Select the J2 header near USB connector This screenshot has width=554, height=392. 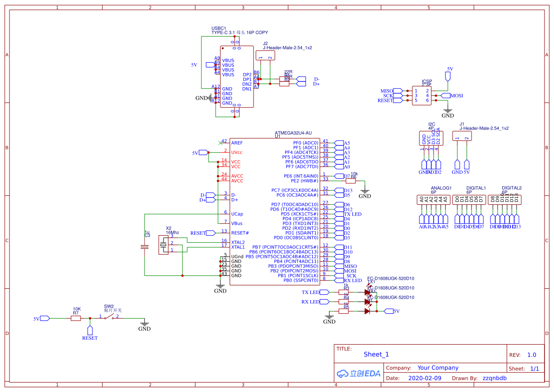[x=265, y=55]
